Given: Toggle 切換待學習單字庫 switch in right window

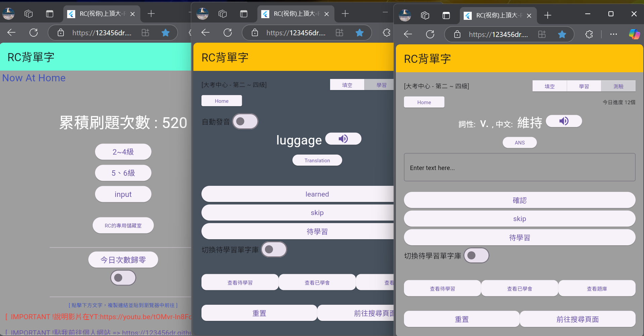Looking at the screenshot, I should pyautogui.click(x=476, y=255).
